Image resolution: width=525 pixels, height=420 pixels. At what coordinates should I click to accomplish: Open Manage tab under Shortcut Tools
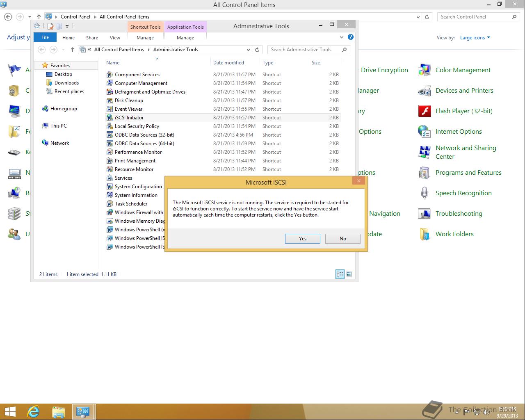(x=145, y=37)
